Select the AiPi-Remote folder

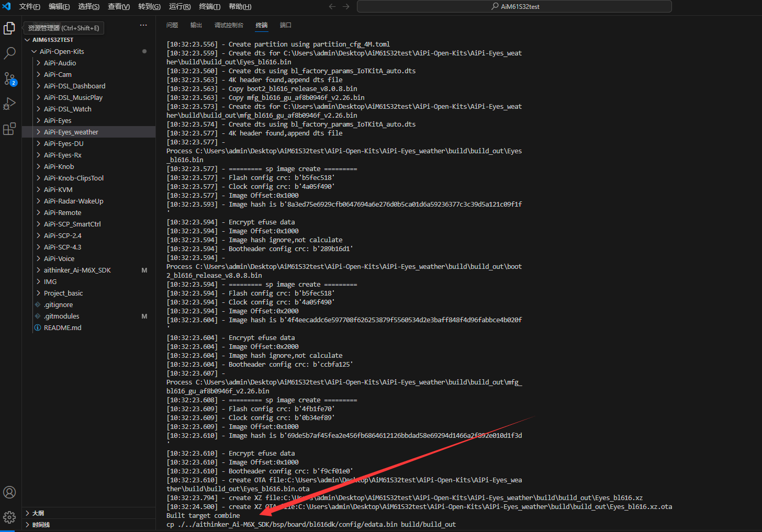(x=88, y=212)
